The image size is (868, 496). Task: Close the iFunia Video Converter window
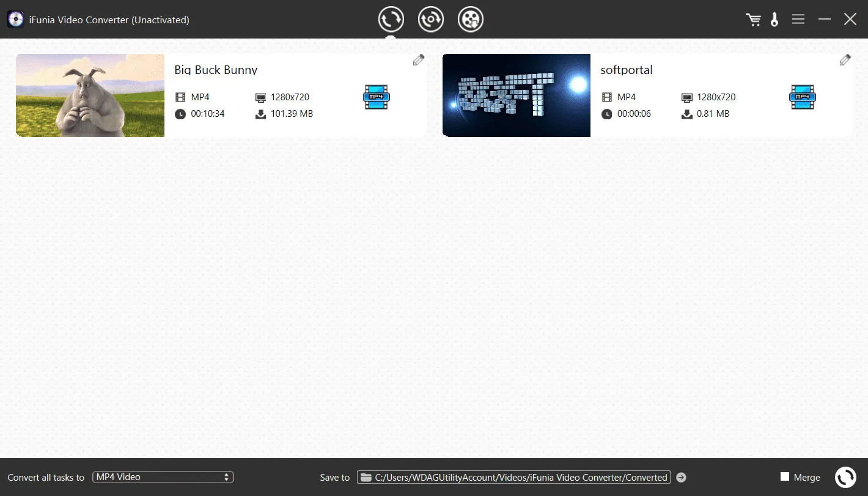point(850,20)
